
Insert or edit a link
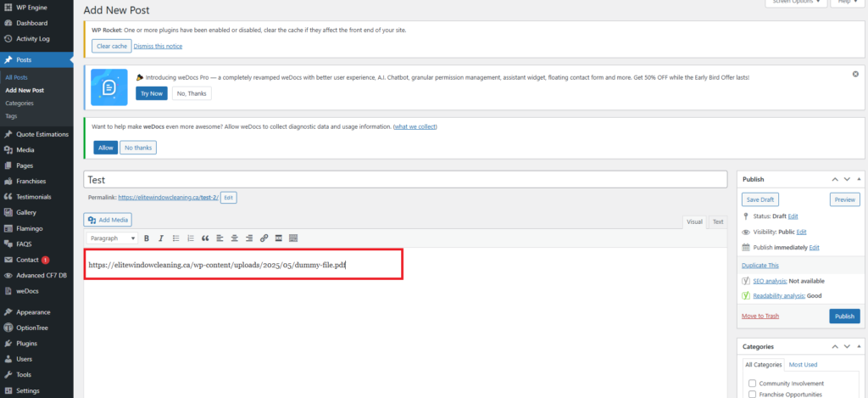264,238
